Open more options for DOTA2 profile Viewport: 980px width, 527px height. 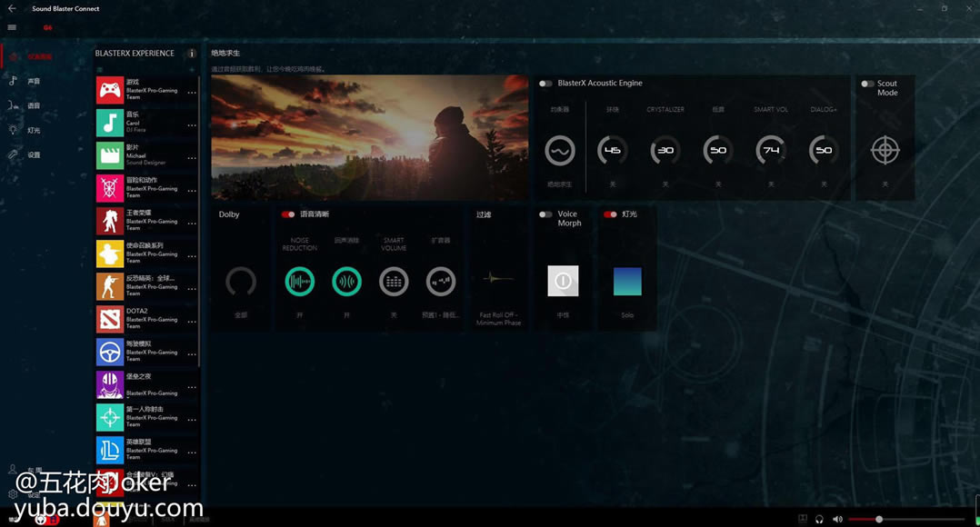[x=192, y=322]
